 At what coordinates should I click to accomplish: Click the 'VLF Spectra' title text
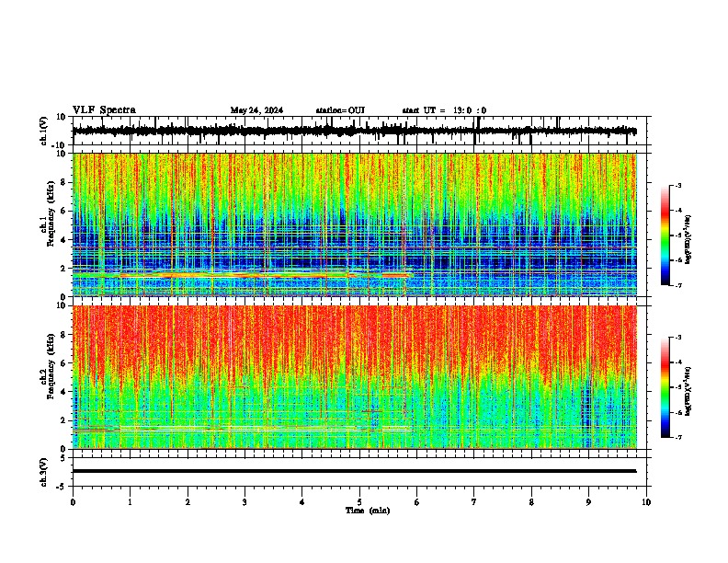click(104, 110)
